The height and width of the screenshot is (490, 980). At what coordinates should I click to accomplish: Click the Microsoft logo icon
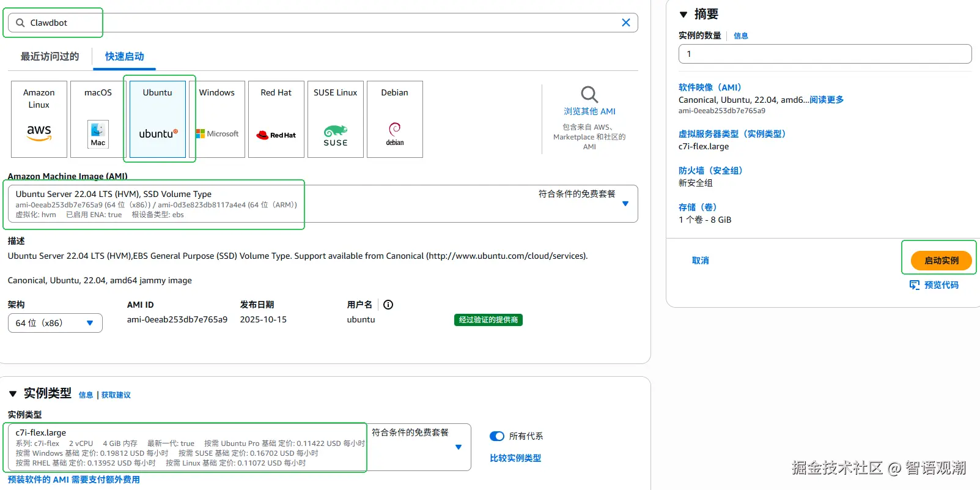pos(217,133)
